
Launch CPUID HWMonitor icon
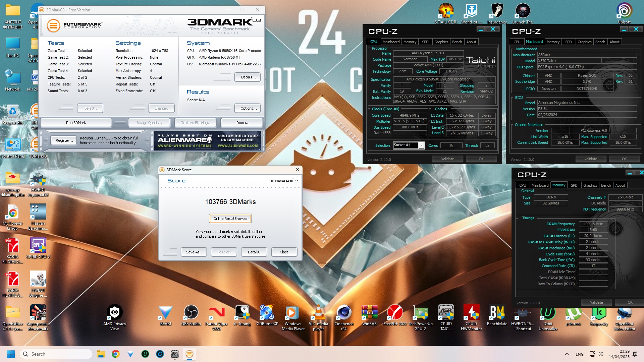471,318
